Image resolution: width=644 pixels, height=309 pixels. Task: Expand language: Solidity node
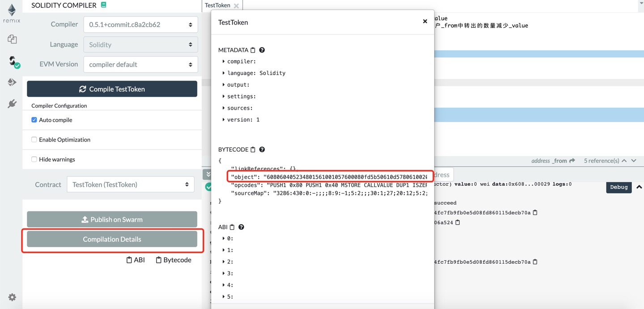(x=223, y=73)
